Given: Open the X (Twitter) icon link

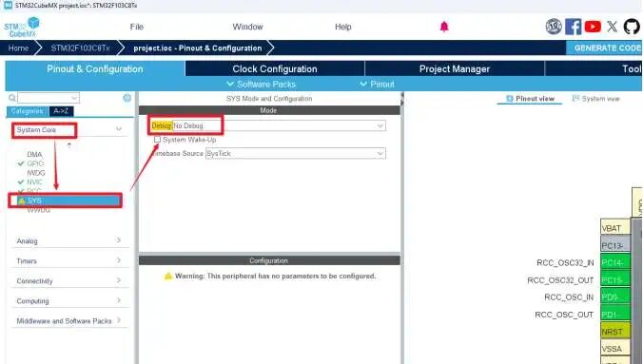Looking at the screenshot, I should click(612, 27).
